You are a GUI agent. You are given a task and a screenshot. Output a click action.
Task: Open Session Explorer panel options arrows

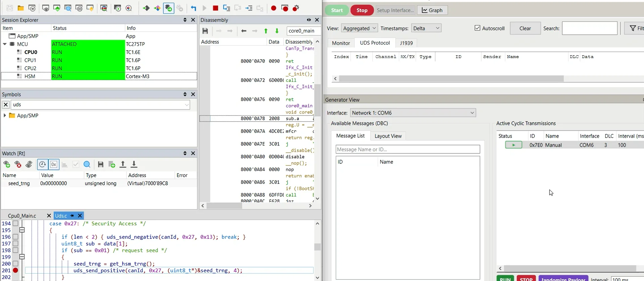[185, 20]
